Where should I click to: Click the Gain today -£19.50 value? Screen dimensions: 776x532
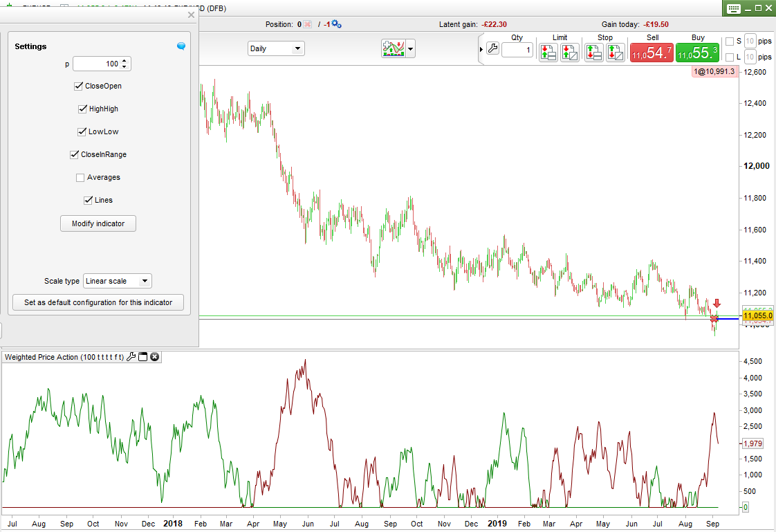(x=656, y=24)
